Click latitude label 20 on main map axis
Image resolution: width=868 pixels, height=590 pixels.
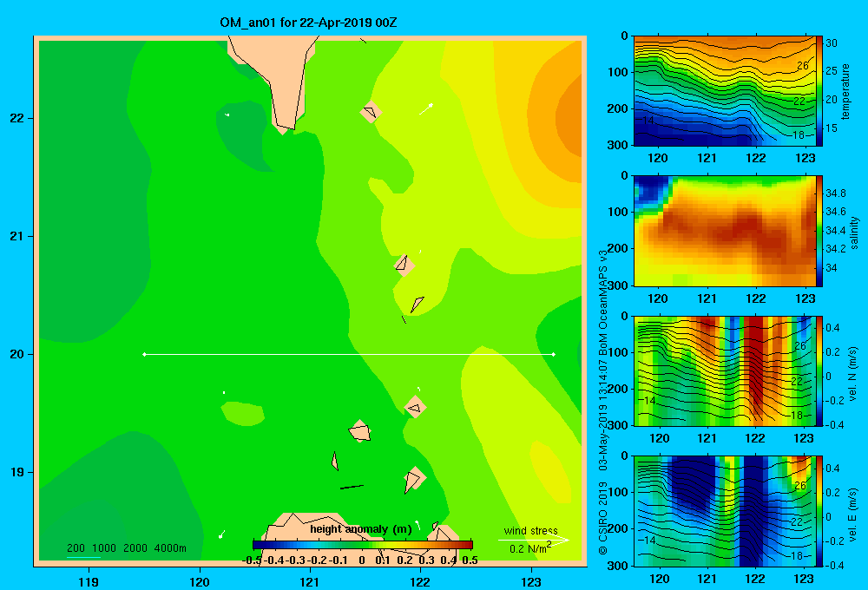(x=16, y=354)
